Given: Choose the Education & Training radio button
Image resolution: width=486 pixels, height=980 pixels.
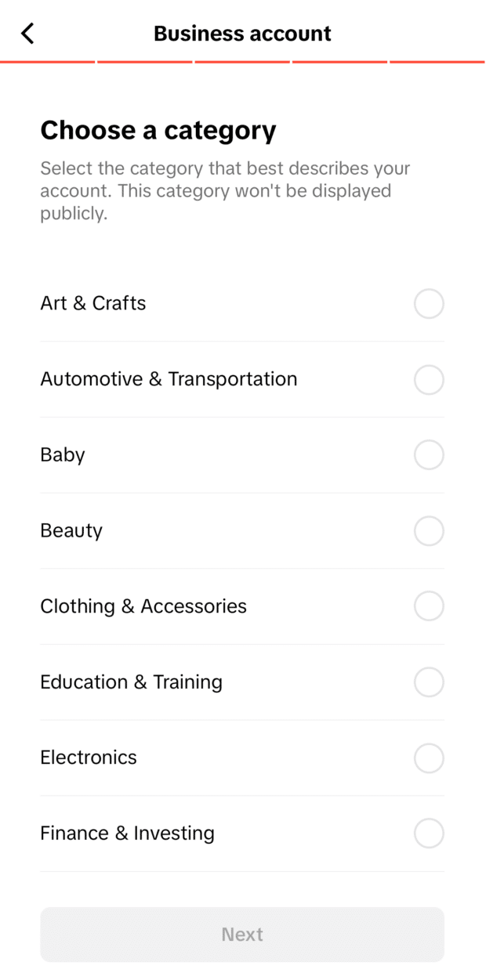Looking at the screenshot, I should tap(429, 682).
